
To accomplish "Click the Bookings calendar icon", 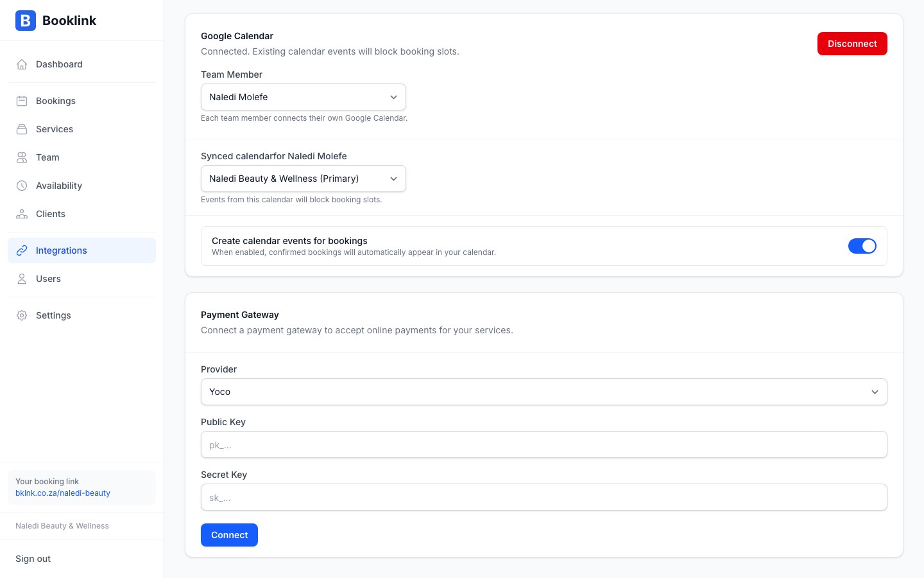I will [22, 101].
